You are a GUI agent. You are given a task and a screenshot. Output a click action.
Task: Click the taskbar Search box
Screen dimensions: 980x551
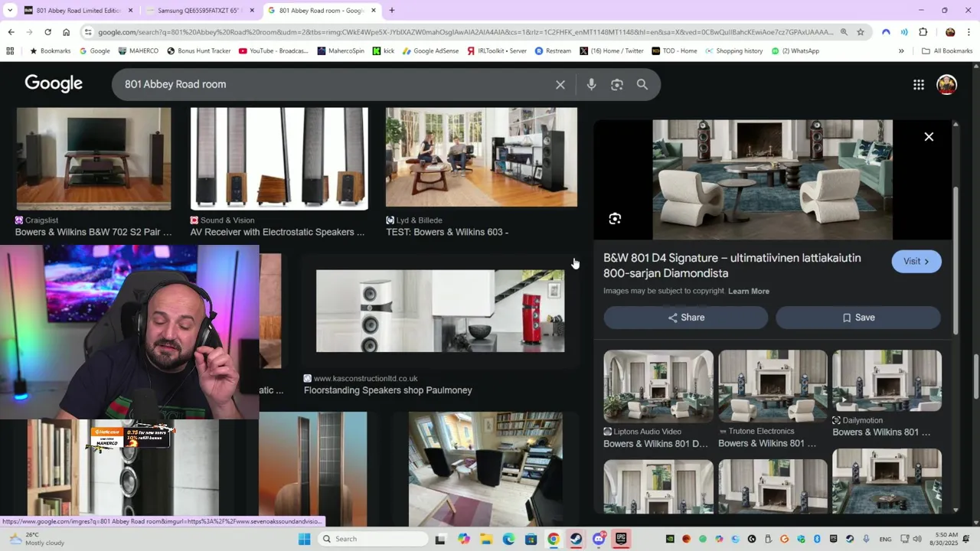pos(373,539)
